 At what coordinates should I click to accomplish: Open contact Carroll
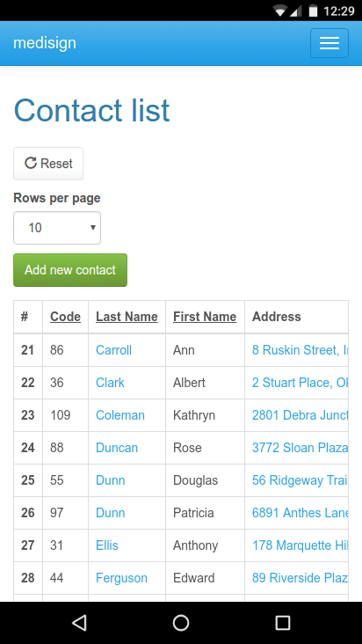coord(113,350)
